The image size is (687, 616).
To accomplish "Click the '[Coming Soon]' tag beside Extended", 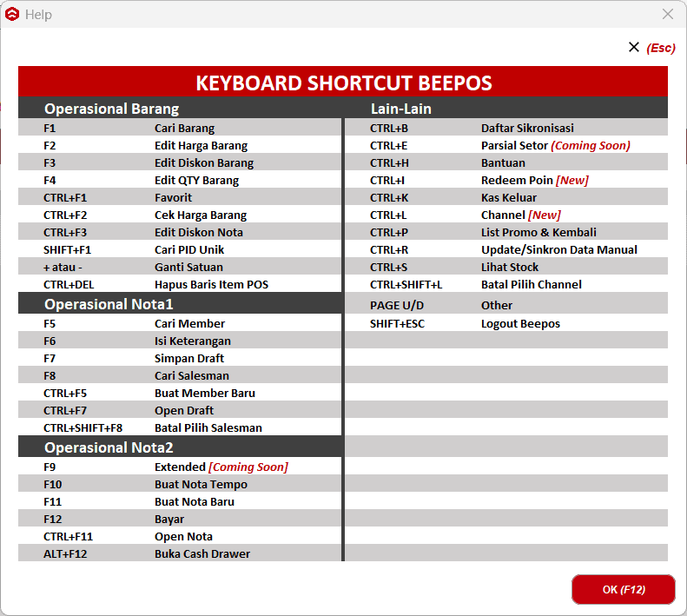I will 248,467.
